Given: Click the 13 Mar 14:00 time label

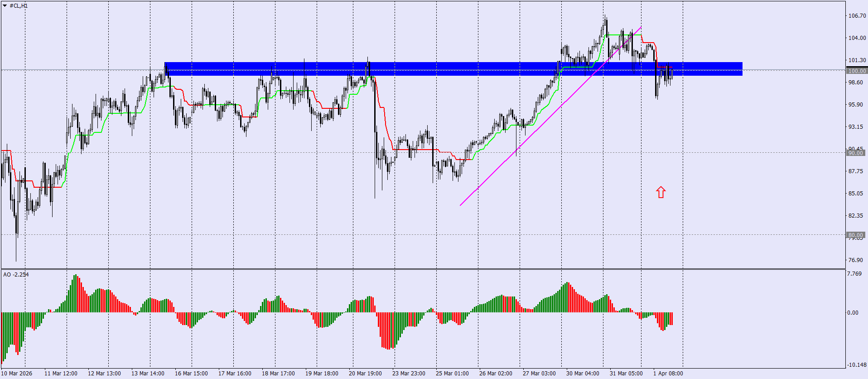Looking at the screenshot, I should point(148,374).
